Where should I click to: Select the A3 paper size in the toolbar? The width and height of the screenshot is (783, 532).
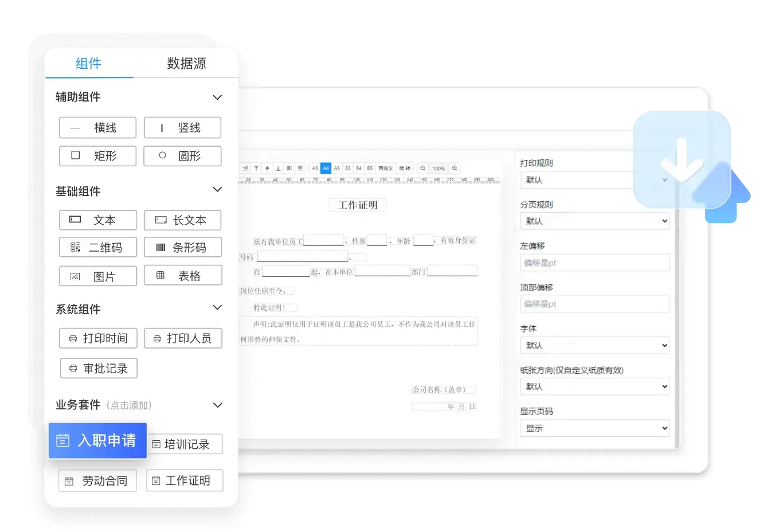click(315, 168)
